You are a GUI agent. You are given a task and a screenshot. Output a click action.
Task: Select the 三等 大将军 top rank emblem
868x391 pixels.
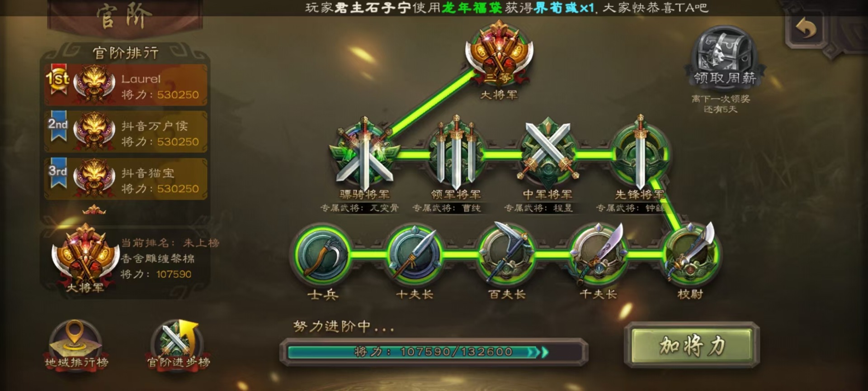coord(499,53)
